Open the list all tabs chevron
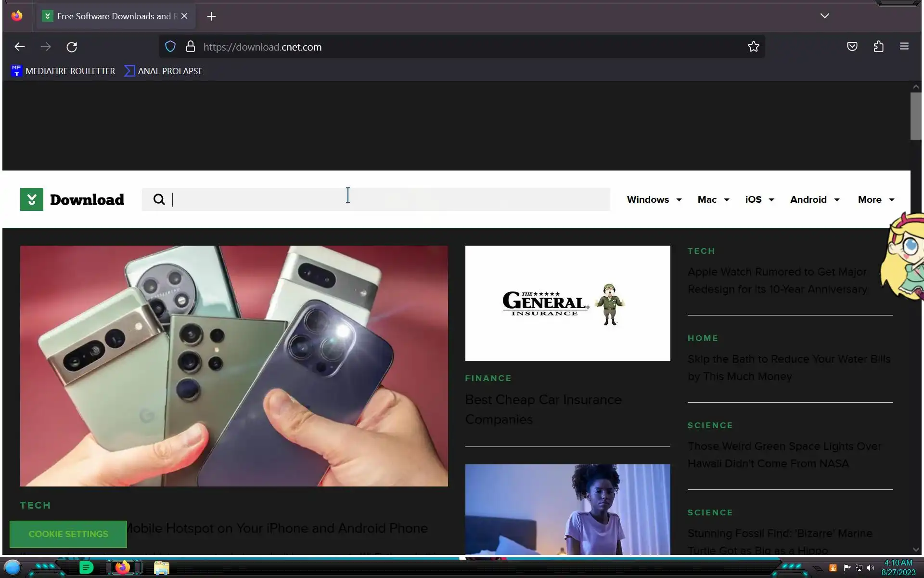 [824, 16]
